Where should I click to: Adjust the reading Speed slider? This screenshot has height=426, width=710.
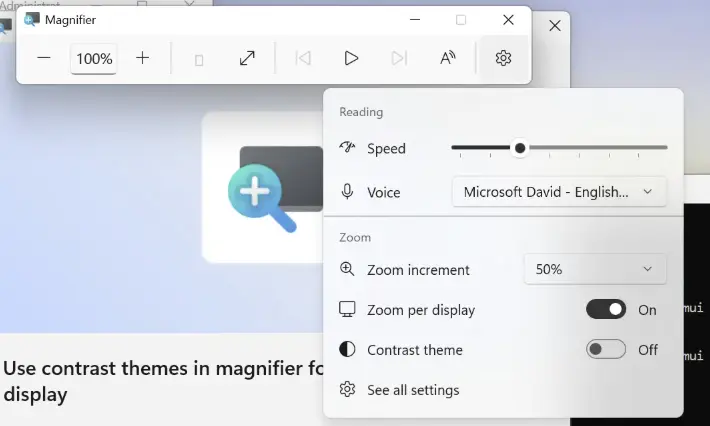559,148
